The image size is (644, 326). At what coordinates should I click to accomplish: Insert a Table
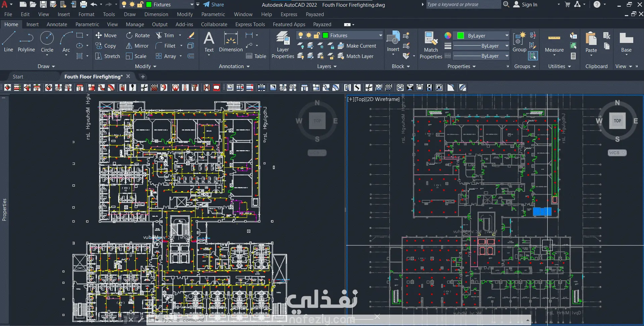(256, 56)
